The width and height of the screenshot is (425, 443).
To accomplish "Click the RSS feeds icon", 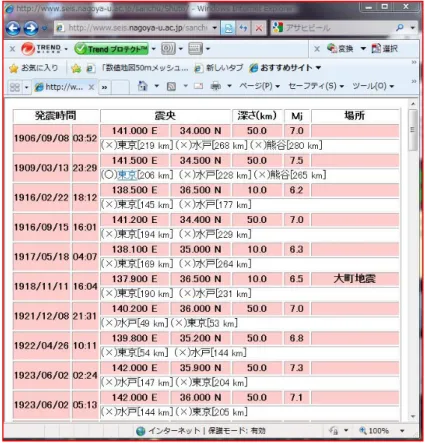I will [x=171, y=87].
